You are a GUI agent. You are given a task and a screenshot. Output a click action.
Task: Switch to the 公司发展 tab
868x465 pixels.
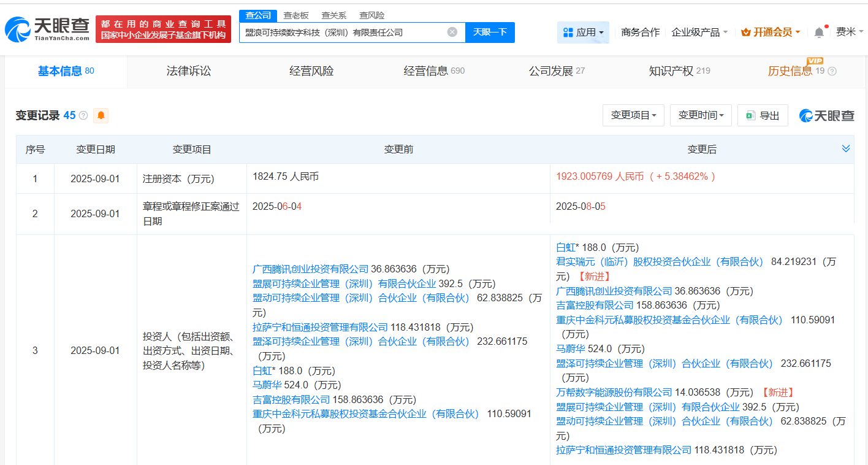point(557,71)
